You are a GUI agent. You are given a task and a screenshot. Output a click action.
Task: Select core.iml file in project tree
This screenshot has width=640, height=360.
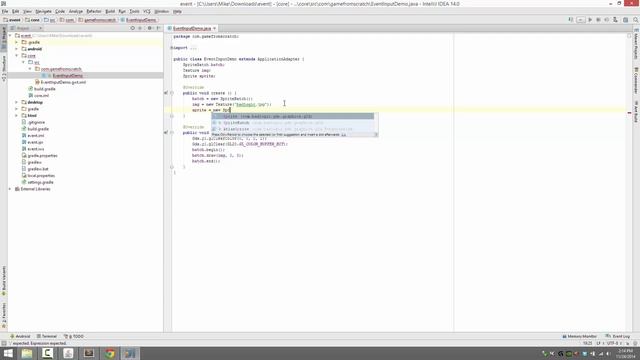tap(41, 96)
